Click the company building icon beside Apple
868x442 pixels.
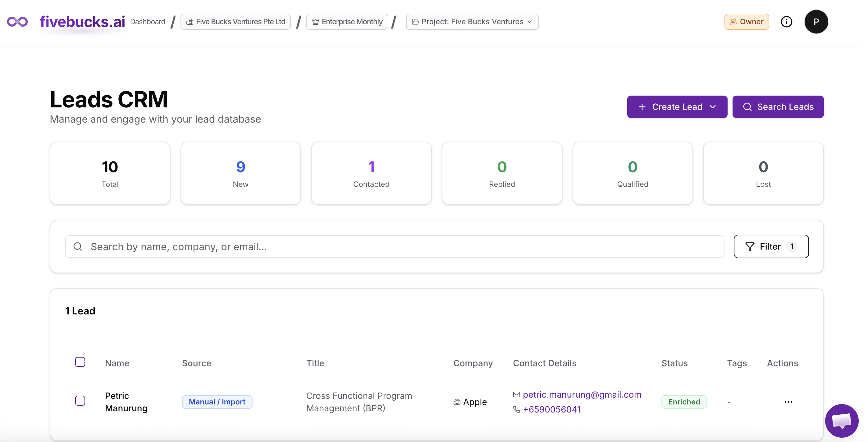(457, 402)
